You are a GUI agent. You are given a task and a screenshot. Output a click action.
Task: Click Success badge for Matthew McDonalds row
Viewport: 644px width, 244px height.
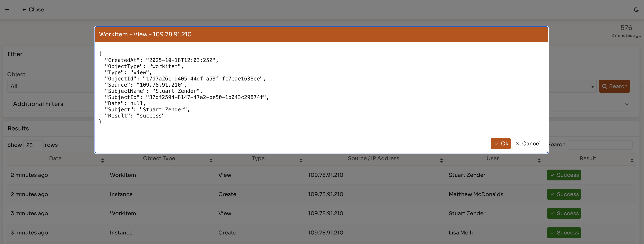tap(564, 194)
